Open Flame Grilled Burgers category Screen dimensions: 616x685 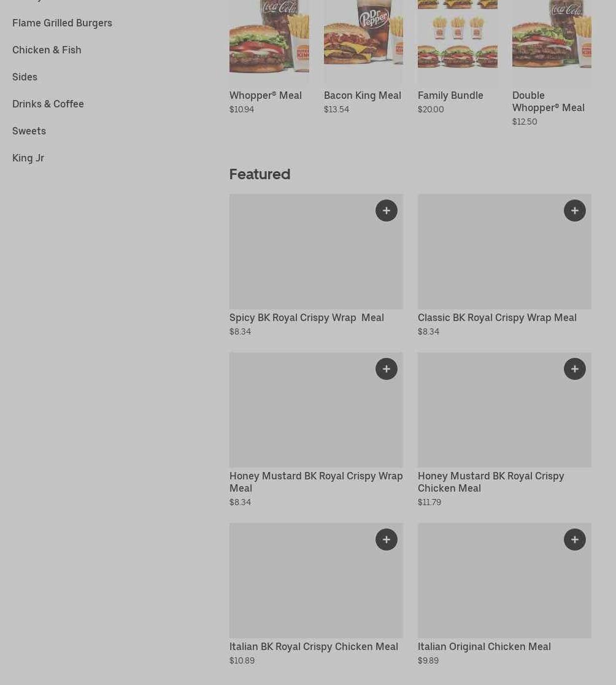pyautogui.click(x=62, y=23)
